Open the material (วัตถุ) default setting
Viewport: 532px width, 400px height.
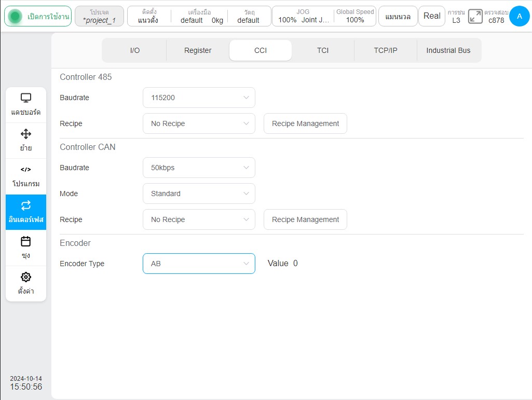tap(249, 16)
